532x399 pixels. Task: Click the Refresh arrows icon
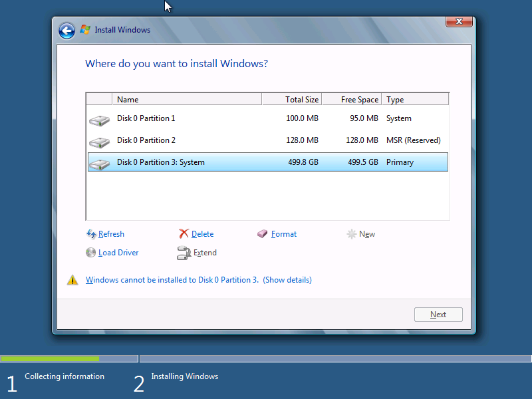91,234
